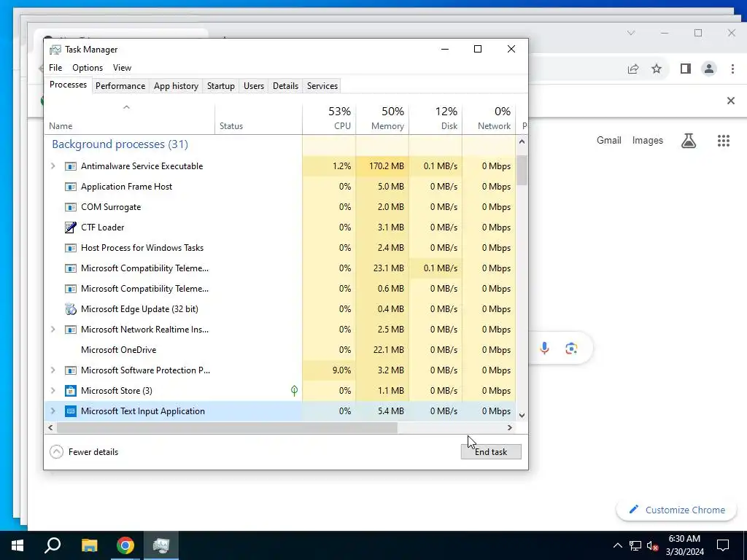This screenshot has height=560, width=747.
Task: Expand Microsoft Network Realtime Inspection group
Action: 53,330
